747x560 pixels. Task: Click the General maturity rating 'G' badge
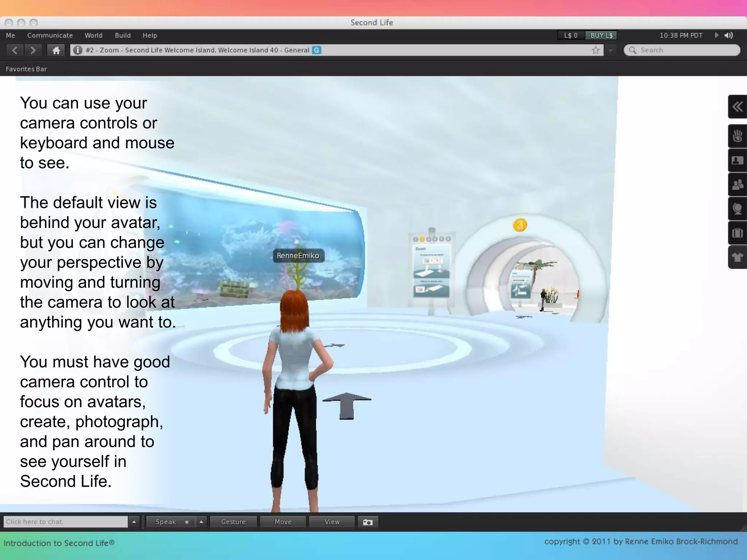pos(317,50)
